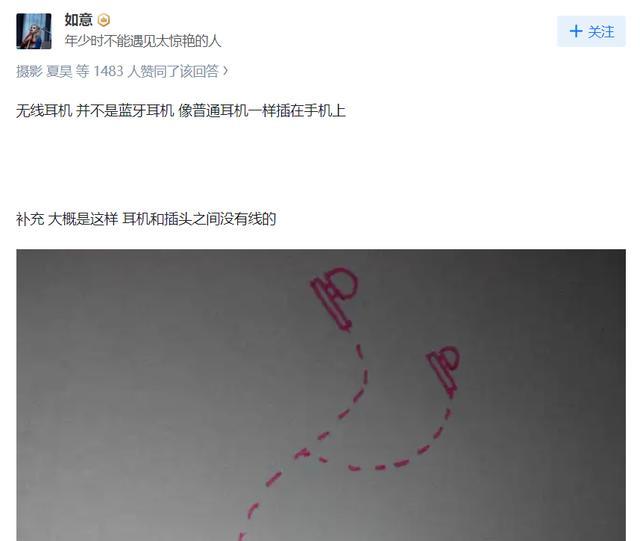
Task: Open the hand-drawn earphone photo
Action: 321,395
